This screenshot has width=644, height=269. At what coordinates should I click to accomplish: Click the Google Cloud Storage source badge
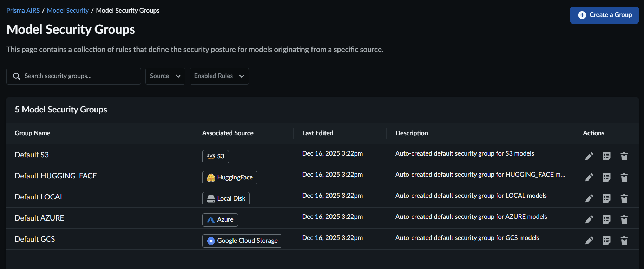[x=242, y=241]
